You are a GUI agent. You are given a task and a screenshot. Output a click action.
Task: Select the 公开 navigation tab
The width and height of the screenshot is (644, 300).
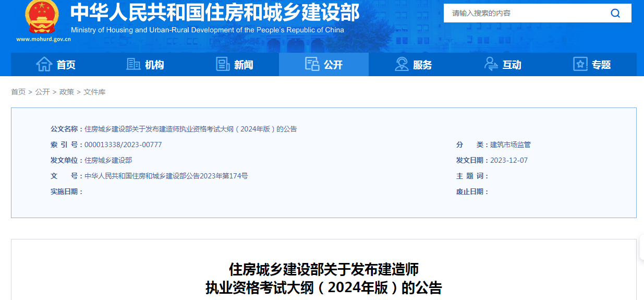pos(324,64)
